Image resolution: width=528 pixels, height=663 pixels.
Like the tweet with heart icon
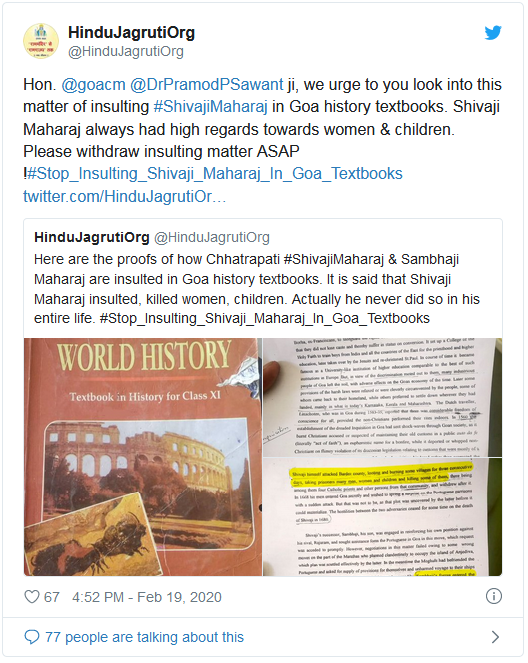pyautogui.click(x=32, y=597)
